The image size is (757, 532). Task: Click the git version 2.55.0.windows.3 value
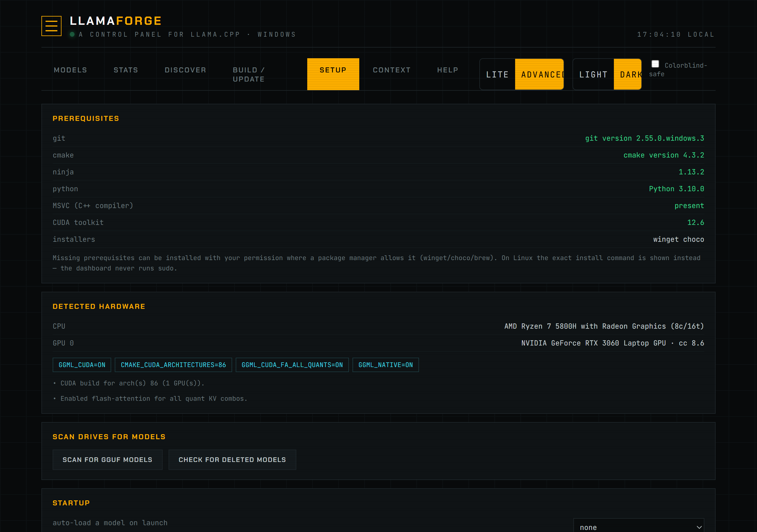click(x=645, y=138)
